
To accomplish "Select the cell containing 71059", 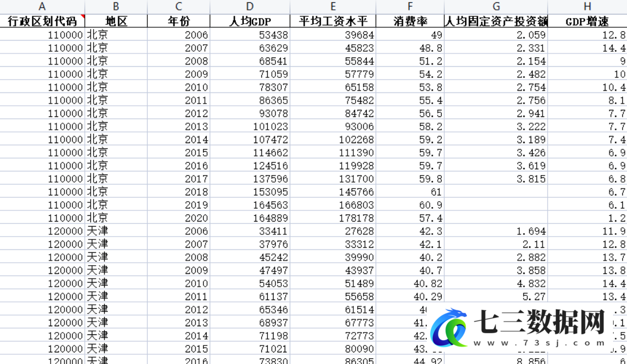I will (x=250, y=74).
